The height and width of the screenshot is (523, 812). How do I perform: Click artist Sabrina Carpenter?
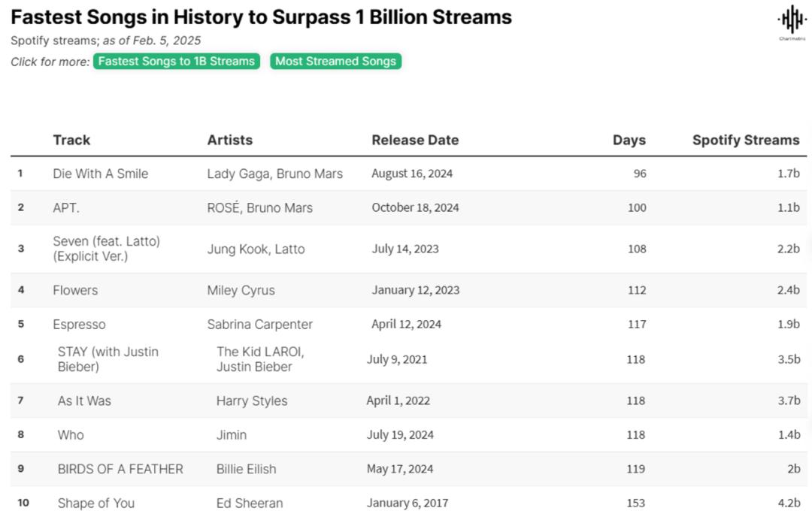[259, 325]
